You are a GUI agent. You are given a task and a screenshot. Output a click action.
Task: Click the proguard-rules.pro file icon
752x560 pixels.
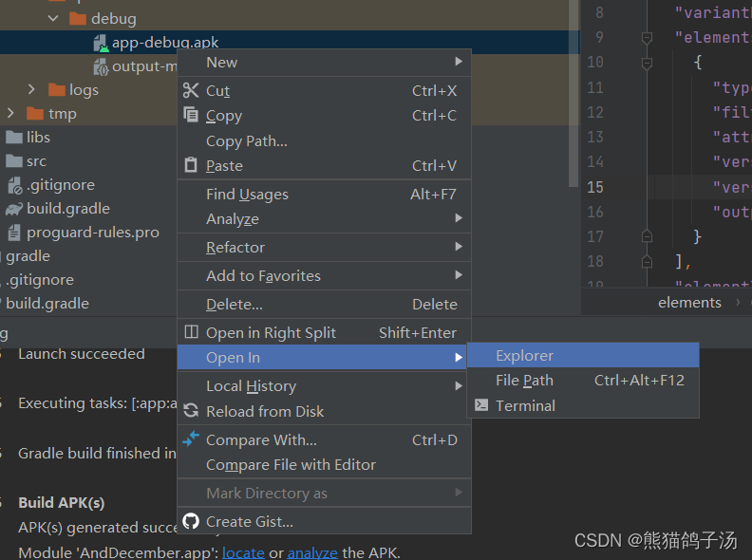click(x=14, y=233)
